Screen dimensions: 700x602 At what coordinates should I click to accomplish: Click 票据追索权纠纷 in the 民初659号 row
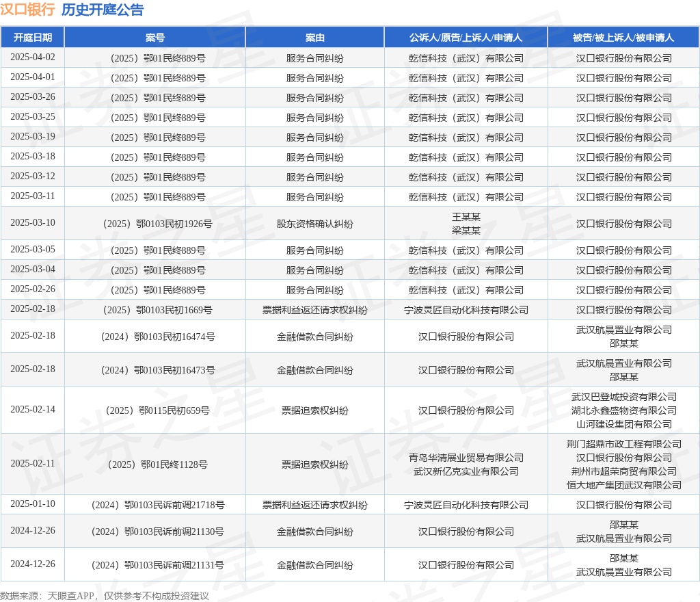[x=314, y=410]
